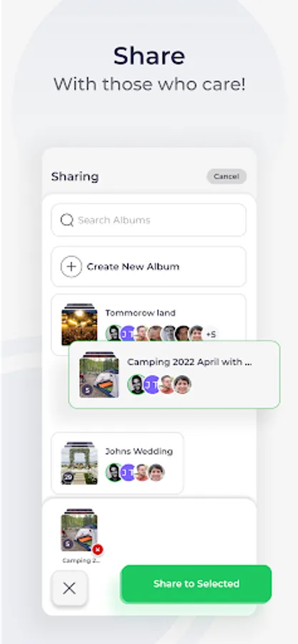Click the search magnifier icon
Viewport: 298px width, 644px height.
coord(66,220)
